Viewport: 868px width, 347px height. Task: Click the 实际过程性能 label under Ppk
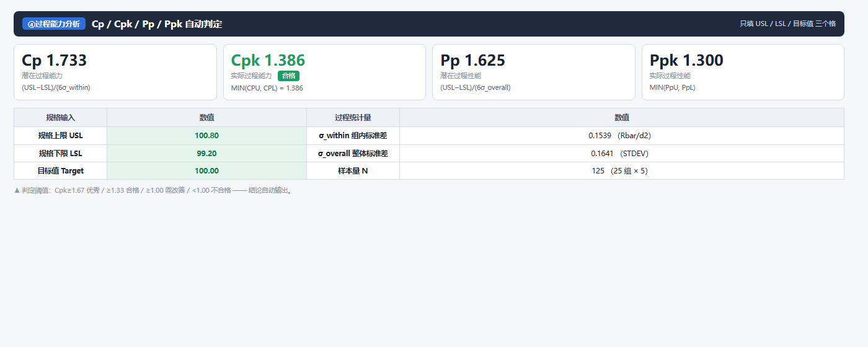670,76
